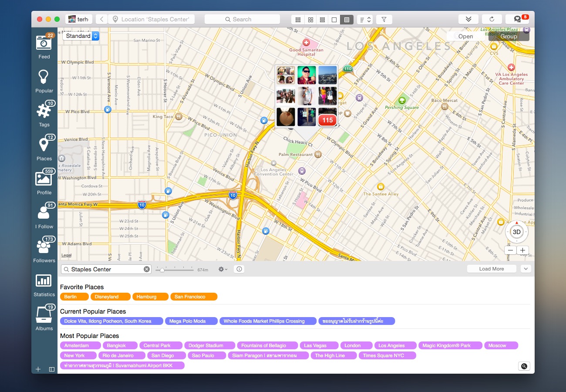The width and height of the screenshot is (566, 392).
Task: Zoom out the map with minus
Action: pyautogui.click(x=510, y=250)
